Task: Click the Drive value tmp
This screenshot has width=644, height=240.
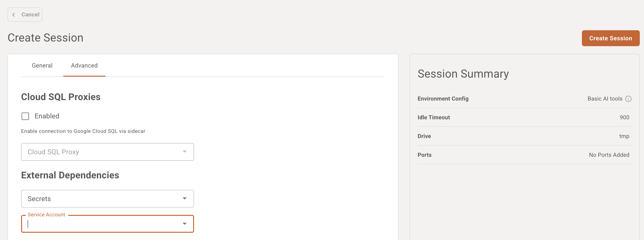Action: click(624, 136)
